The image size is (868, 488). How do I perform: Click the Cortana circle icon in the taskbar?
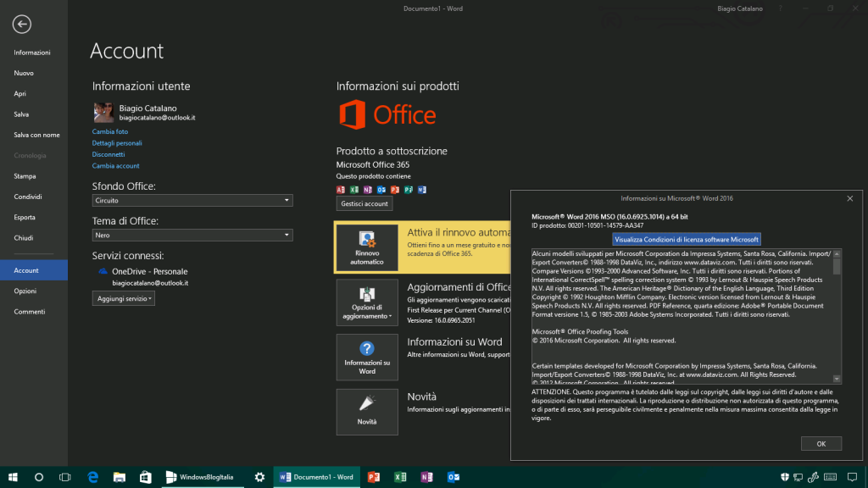pos(39,477)
